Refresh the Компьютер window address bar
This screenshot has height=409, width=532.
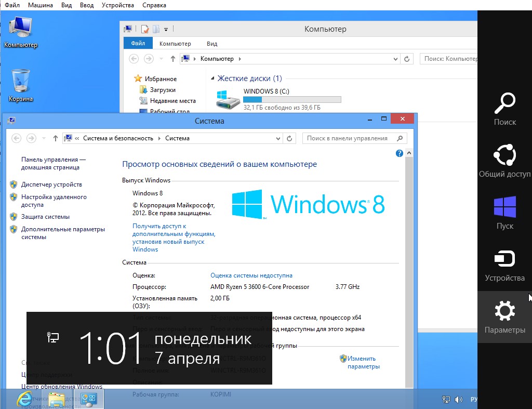tap(407, 59)
